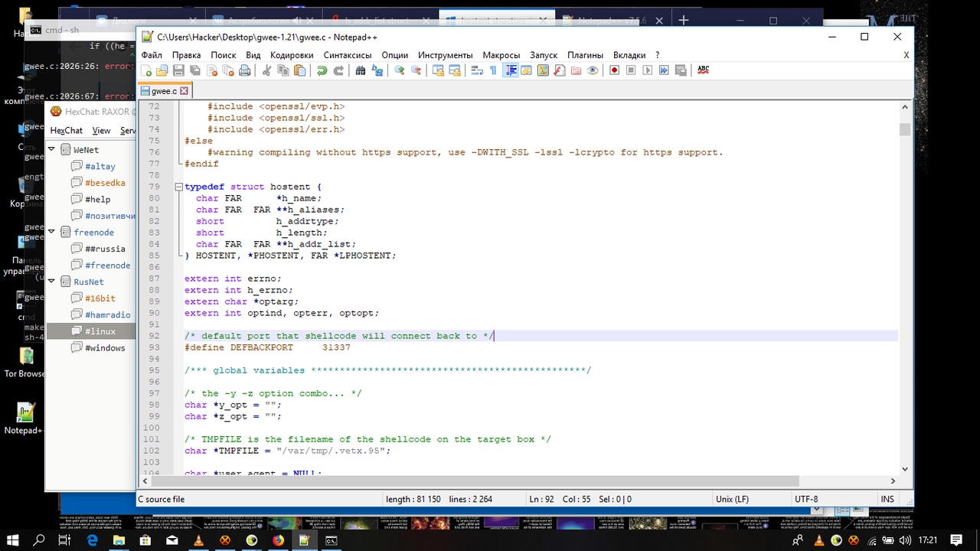Collapse RusNet network in HexChat tree

click(x=52, y=282)
